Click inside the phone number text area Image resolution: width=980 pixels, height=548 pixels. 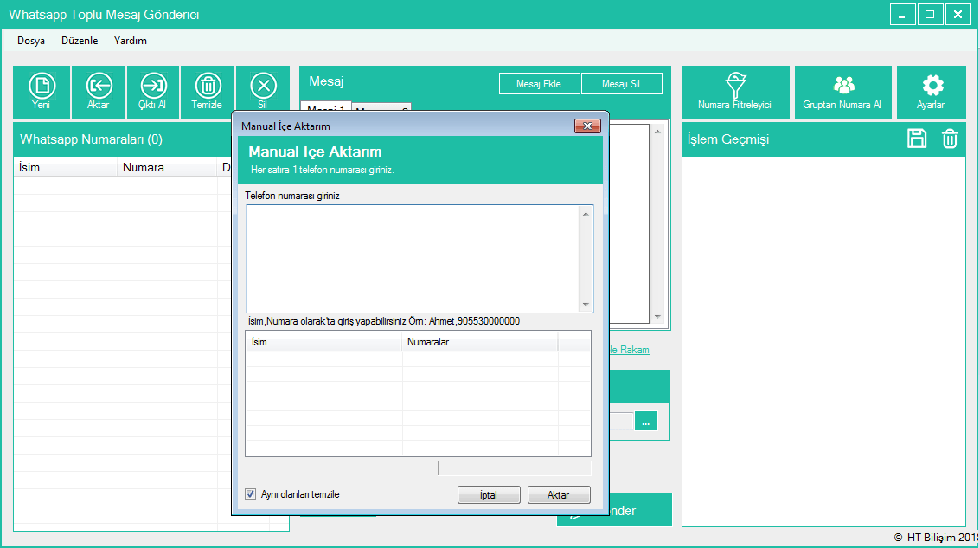[413, 259]
